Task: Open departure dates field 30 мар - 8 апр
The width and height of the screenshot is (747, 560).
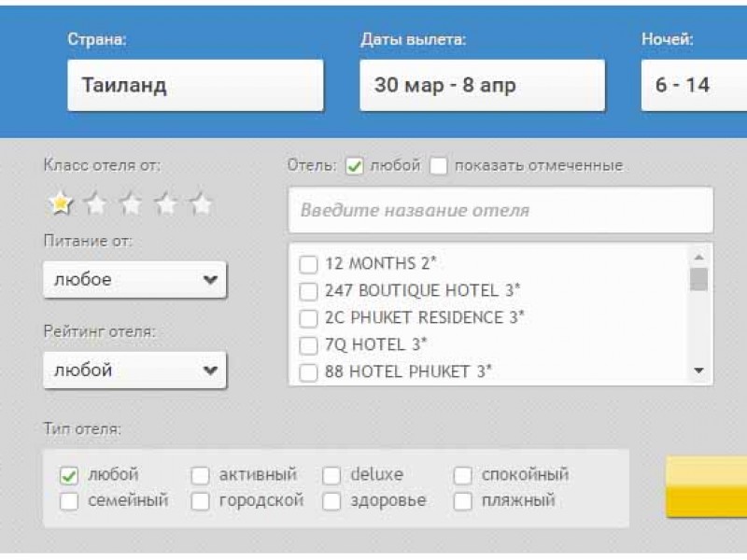Action: pos(482,85)
